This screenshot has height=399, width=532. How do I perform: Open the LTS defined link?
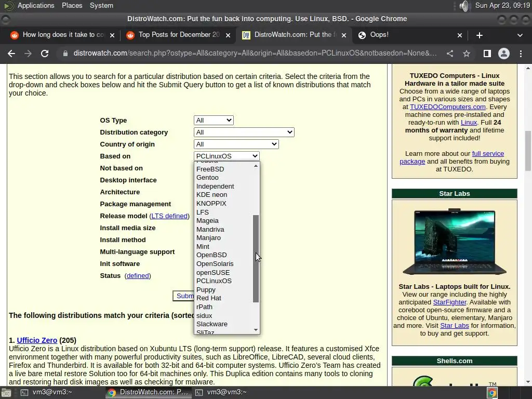coord(169,216)
